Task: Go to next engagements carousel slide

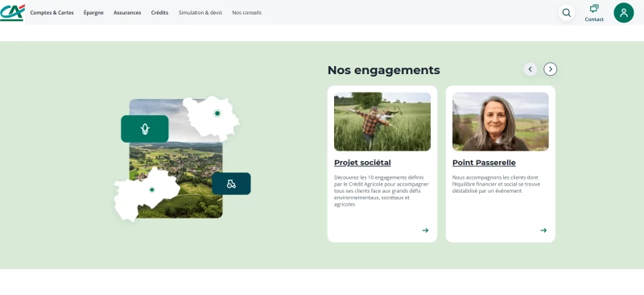Action: [551, 69]
